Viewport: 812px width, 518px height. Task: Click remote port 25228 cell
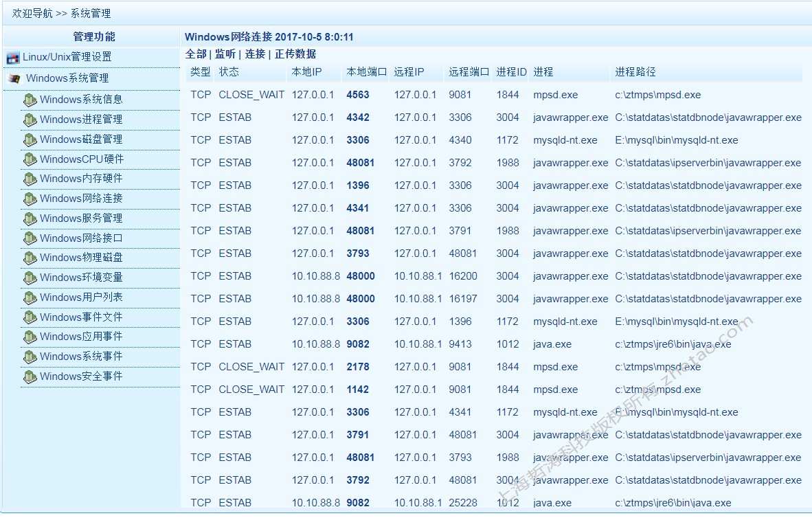[463, 502]
